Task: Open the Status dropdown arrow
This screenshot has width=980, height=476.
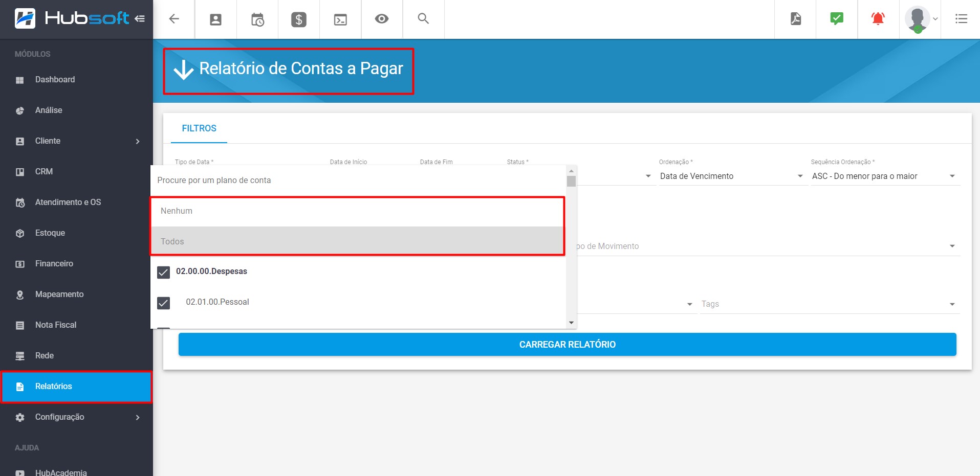Action: tap(648, 176)
